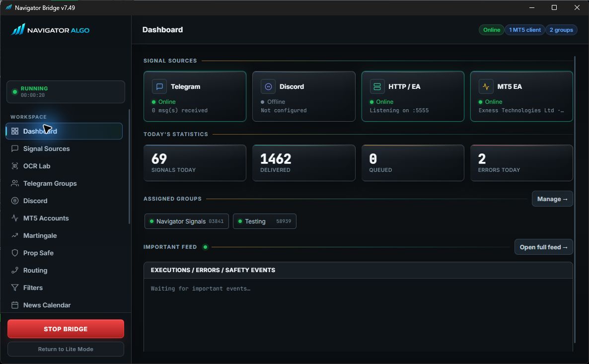Click the 0 Queued statistic
This screenshot has height=364, width=589.
413,163
